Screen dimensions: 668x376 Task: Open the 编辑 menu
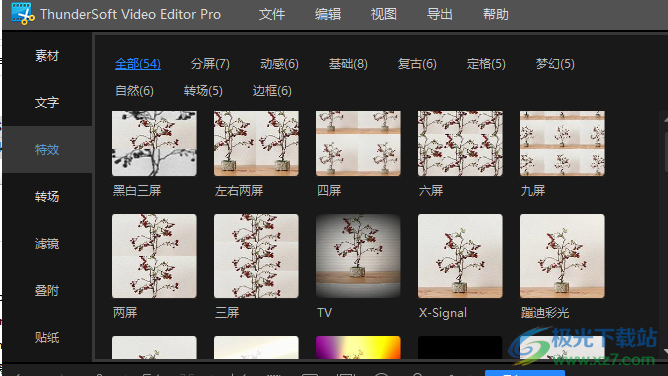point(328,14)
